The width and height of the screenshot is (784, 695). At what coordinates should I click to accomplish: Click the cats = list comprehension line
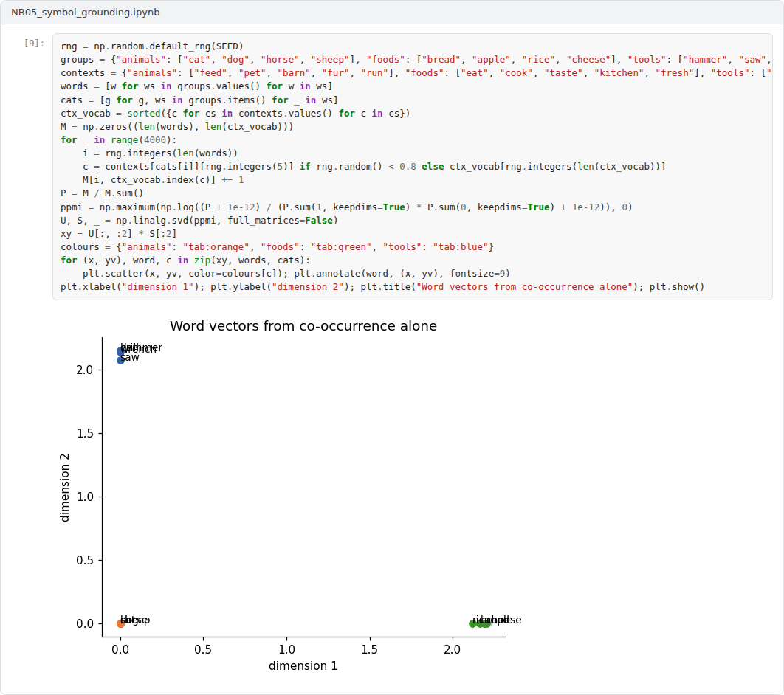tap(199, 100)
